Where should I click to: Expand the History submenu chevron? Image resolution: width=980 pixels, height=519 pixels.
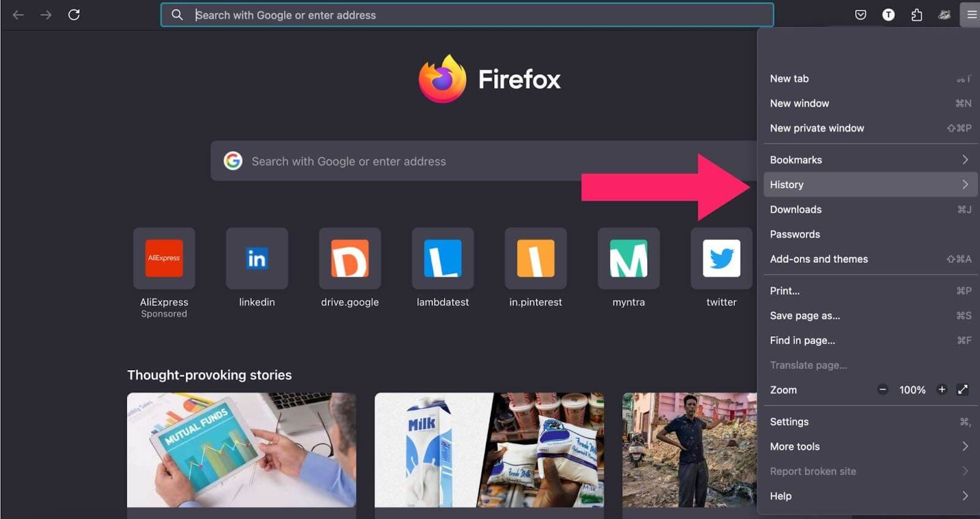coord(965,184)
